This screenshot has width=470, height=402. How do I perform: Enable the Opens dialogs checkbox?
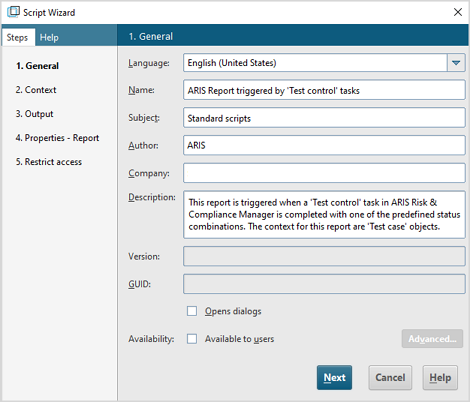[192, 311]
